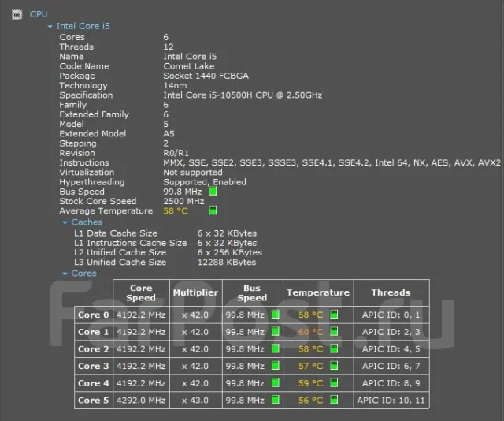This screenshot has width=504, height=421.
Task: Click the Technology value 14nm
Action: (x=175, y=86)
